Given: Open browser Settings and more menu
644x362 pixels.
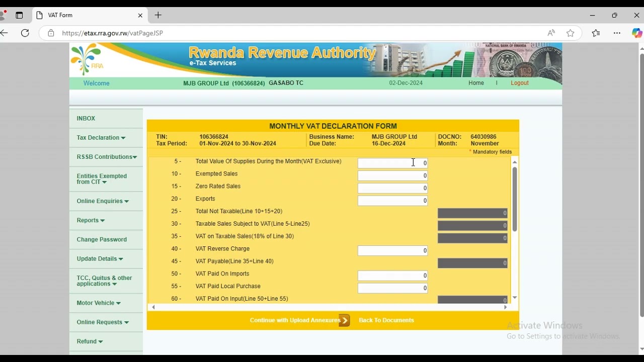Looking at the screenshot, I should point(617,33).
